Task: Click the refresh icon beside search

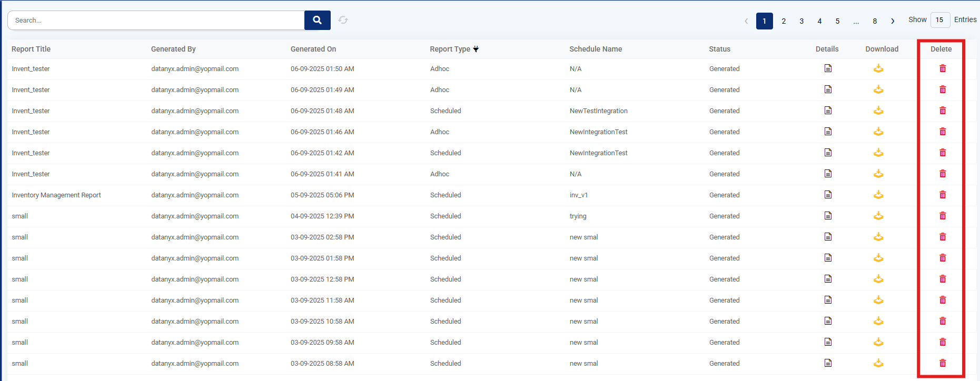Action: (x=343, y=20)
